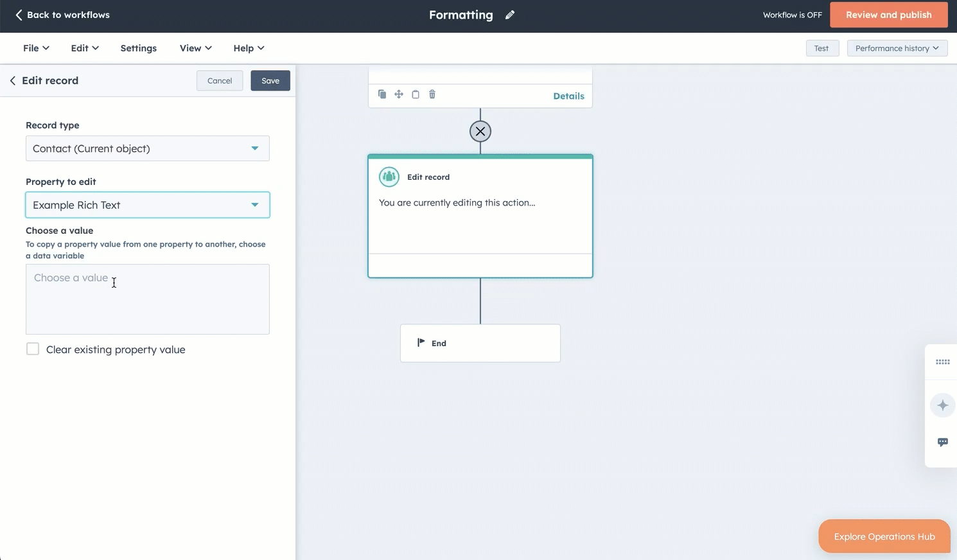Click the contacts icon on the Edit record card
Image resolution: width=957 pixels, height=560 pixels.
coord(389,177)
